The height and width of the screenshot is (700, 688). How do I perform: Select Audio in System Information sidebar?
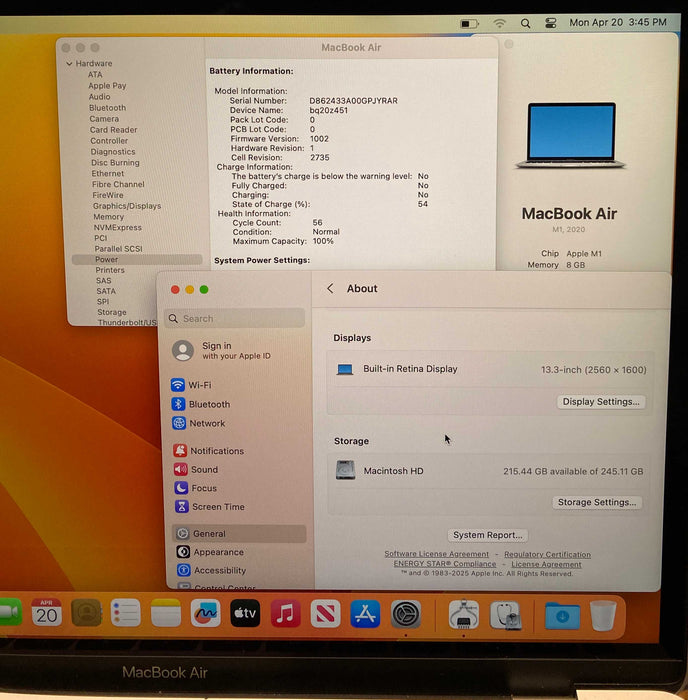click(99, 97)
